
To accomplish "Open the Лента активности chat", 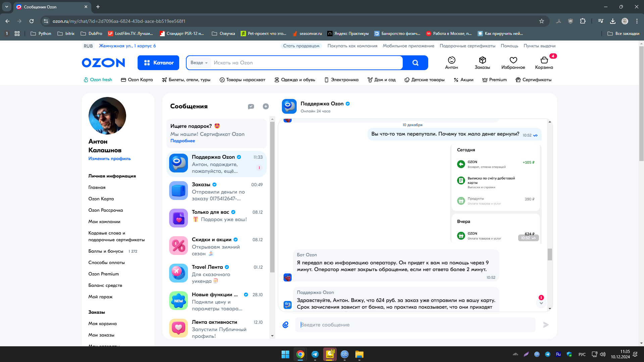I will coord(216,329).
